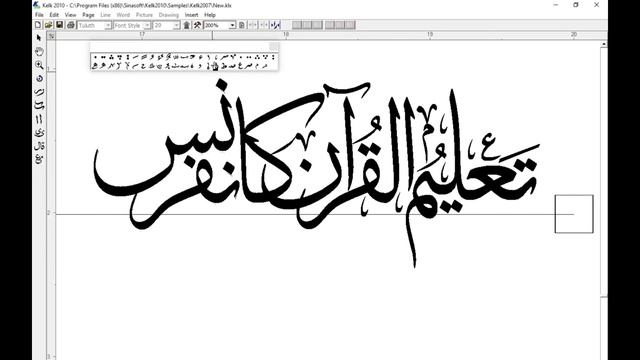
Task: Select the slanted stroke calligraphy tool below rotate
Action: pos(39,92)
